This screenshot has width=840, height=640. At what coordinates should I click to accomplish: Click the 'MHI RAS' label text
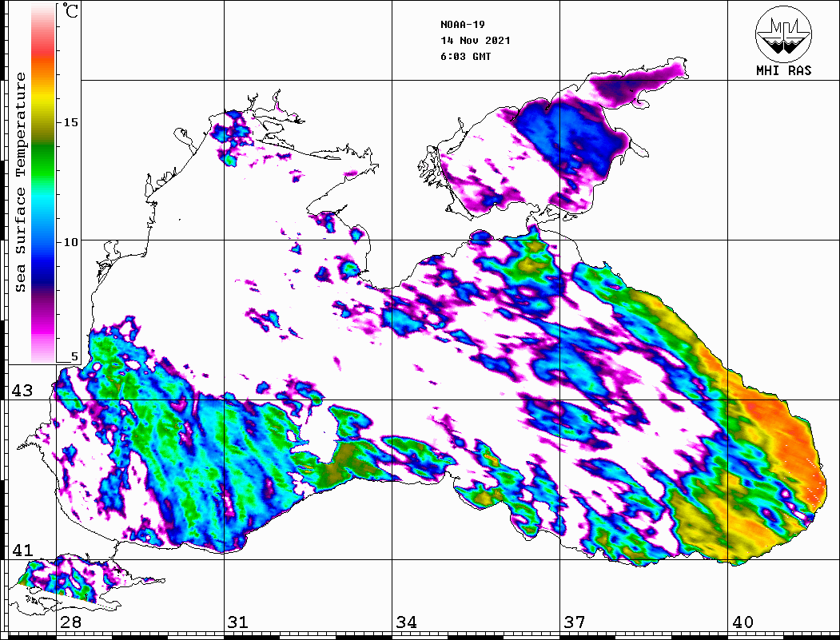(784, 70)
